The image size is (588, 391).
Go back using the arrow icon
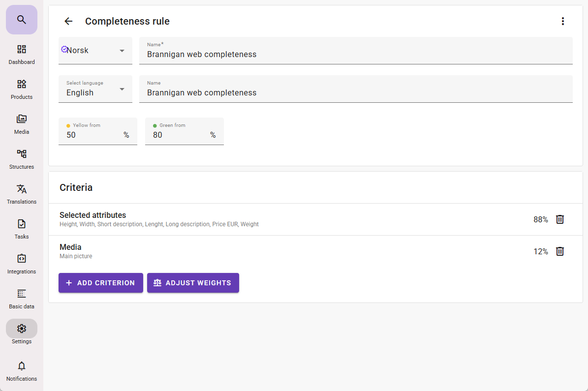coord(68,21)
